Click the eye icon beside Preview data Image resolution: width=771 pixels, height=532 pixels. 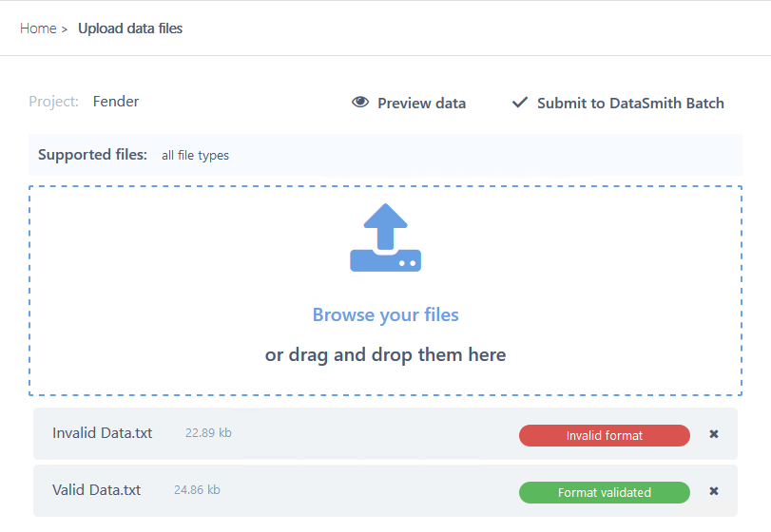(359, 103)
